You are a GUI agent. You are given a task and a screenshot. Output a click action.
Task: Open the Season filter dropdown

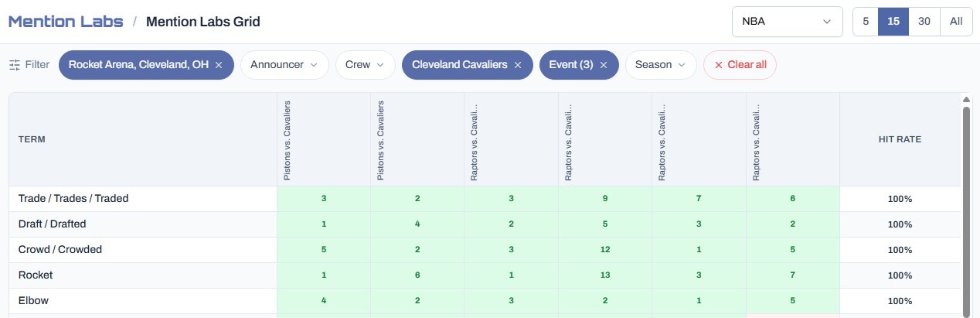[x=661, y=65]
